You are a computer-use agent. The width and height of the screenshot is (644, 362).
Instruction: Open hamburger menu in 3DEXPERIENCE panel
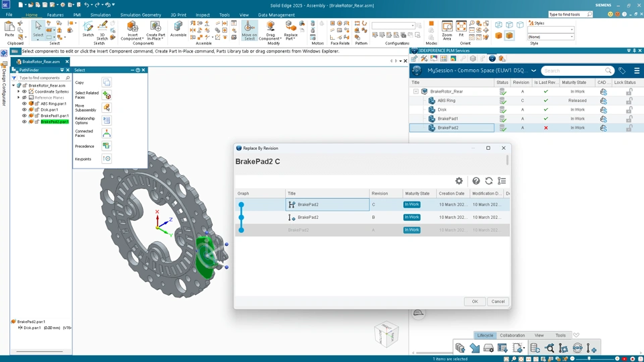[x=637, y=71]
